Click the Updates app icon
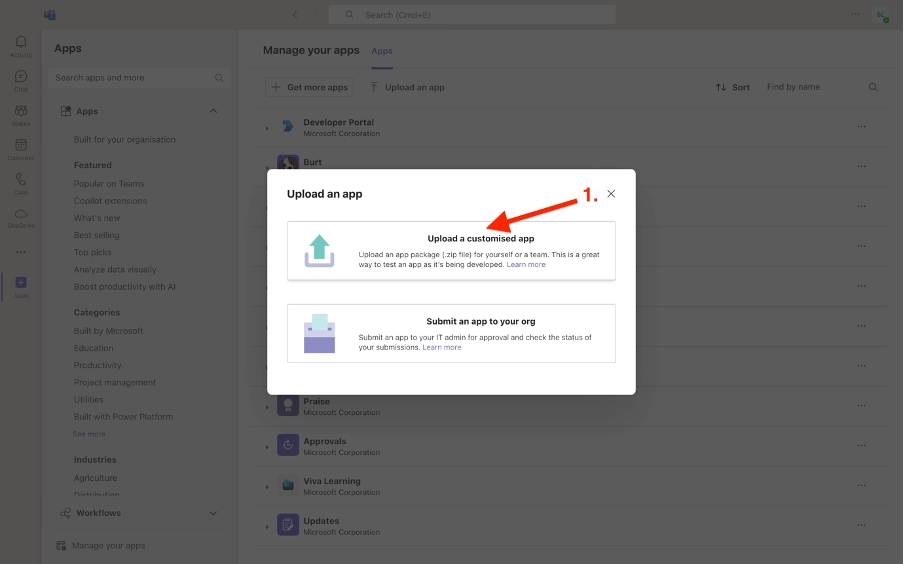Viewport: 904px width, 564px height. [288, 525]
